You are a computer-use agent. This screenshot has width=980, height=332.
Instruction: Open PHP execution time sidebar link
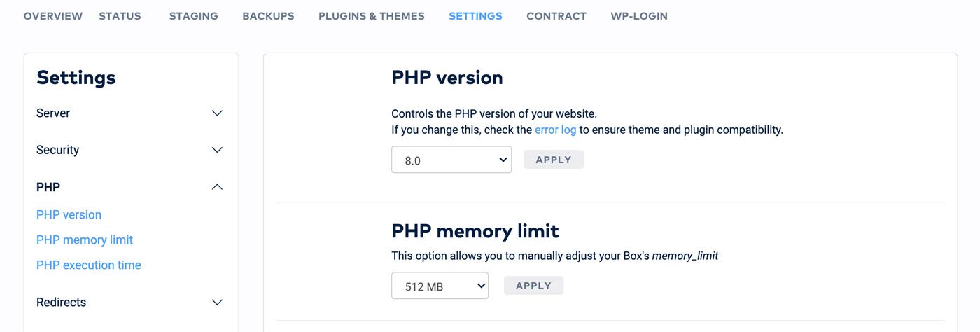[x=89, y=265]
